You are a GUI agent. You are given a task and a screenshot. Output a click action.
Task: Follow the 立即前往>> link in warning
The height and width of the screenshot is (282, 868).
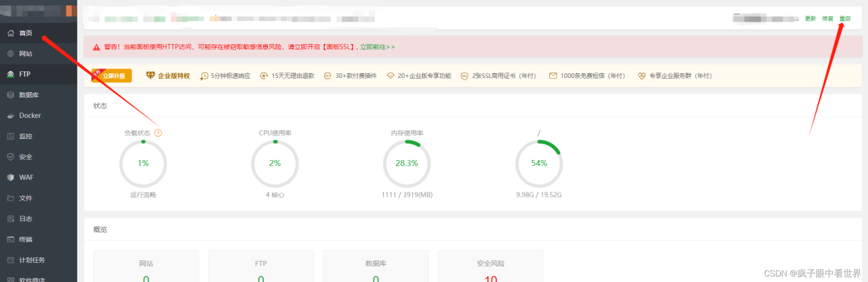(377, 47)
